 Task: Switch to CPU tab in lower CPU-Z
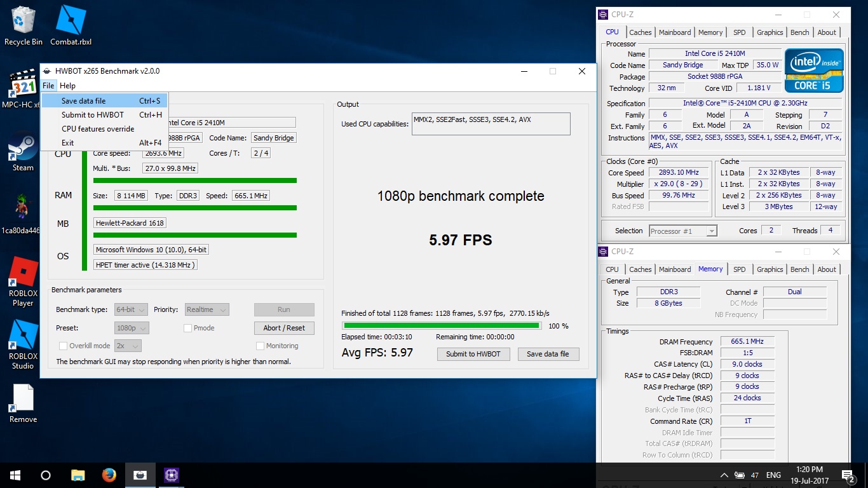[612, 269]
